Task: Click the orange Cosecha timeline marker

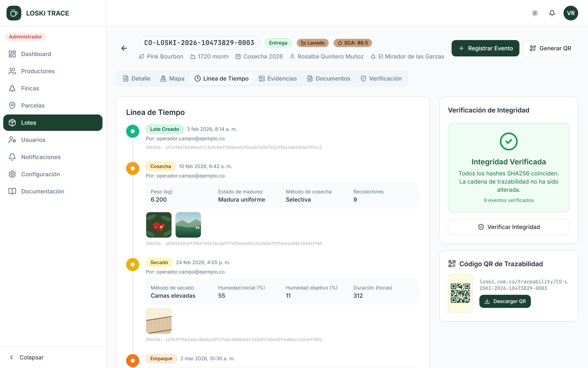Action: pyautogui.click(x=133, y=169)
